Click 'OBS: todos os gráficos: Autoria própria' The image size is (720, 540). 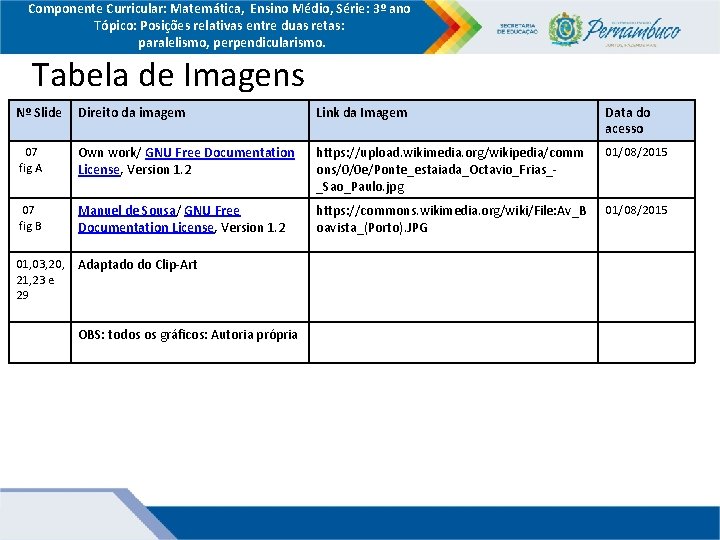188,335
